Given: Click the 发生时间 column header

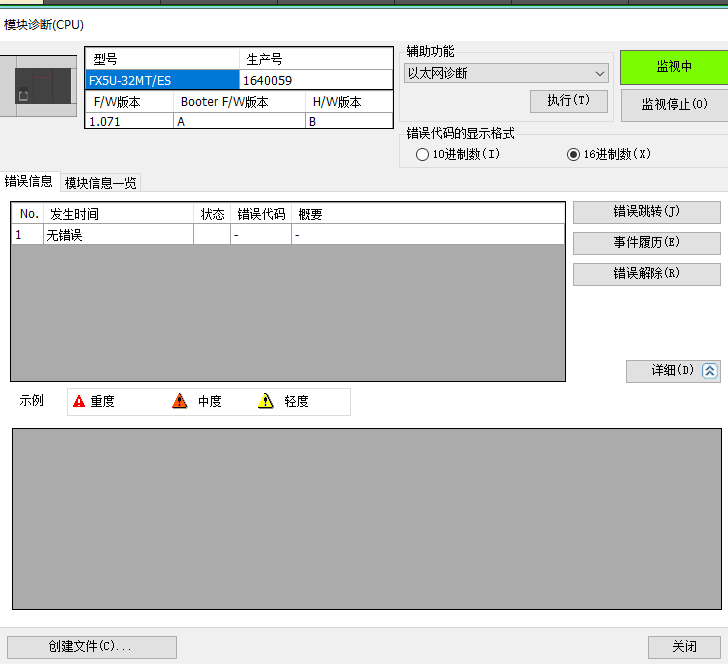Looking at the screenshot, I should tap(118, 214).
